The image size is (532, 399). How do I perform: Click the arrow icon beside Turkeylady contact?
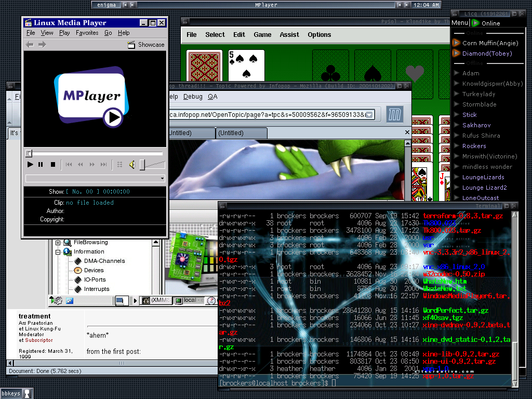pyautogui.click(x=456, y=94)
